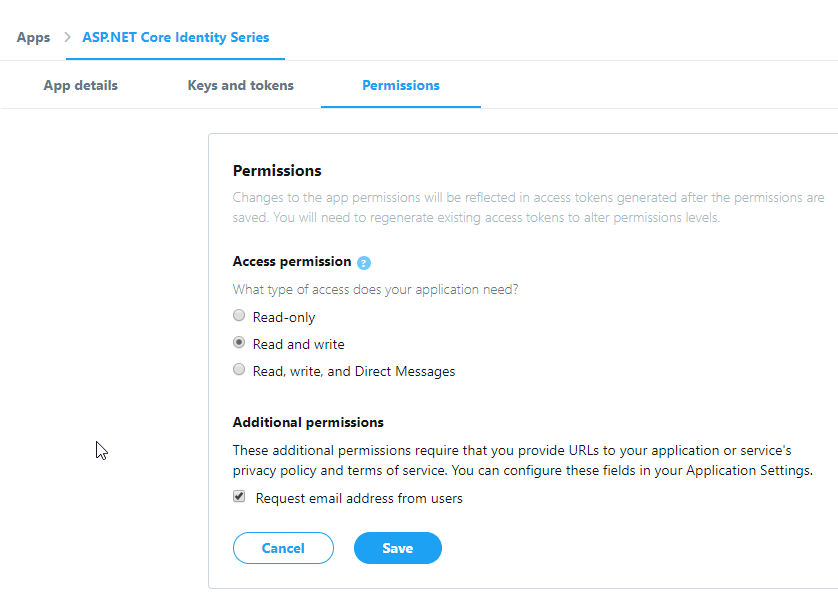Click the bold Permissions section heading
Viewport: 838px width, 598px height.
click(x=277, y=171)
